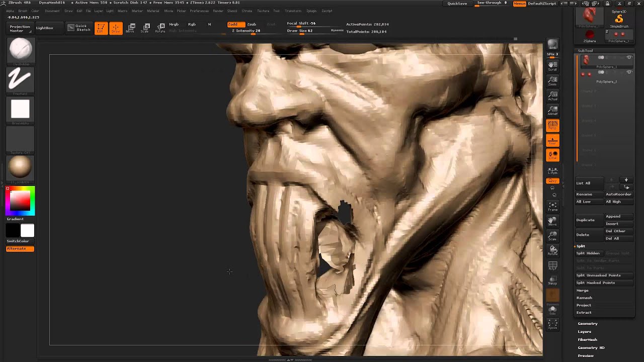The image size is (644, 362).
Task: Set canvas to AAHalf size
Action: click(552, 110)
